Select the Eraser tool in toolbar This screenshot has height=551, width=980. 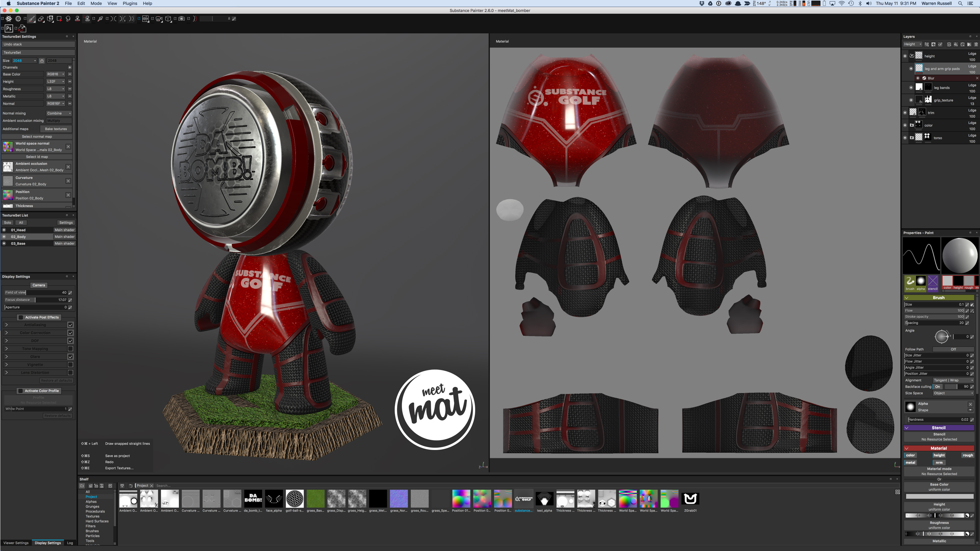[41, 19]
